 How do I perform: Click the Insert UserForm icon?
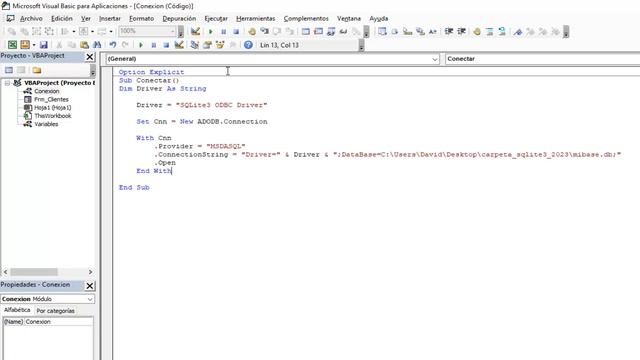coord(25,45)
